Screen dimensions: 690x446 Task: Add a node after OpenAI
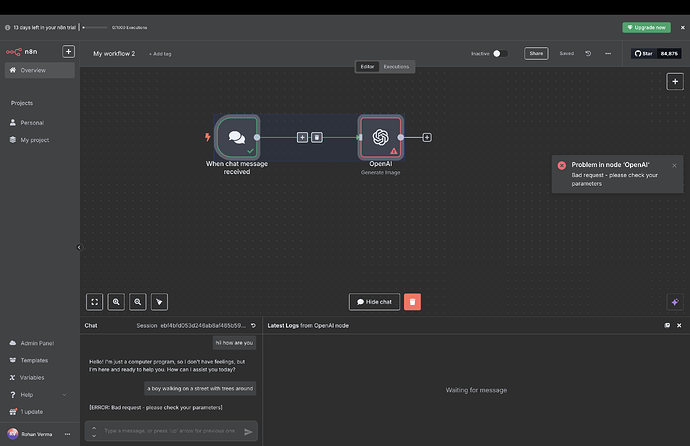[x=427, y=137]
